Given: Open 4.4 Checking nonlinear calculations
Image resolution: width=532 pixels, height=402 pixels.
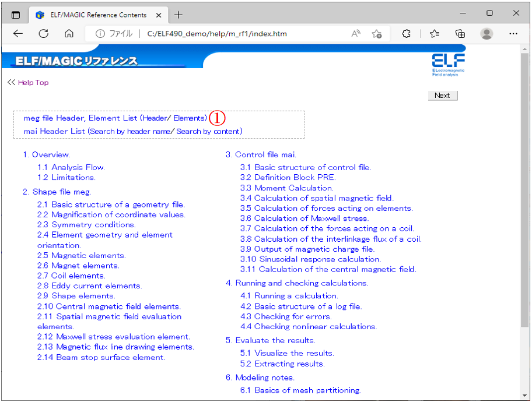Looking at the screenshot, I should tap(309, 327).
